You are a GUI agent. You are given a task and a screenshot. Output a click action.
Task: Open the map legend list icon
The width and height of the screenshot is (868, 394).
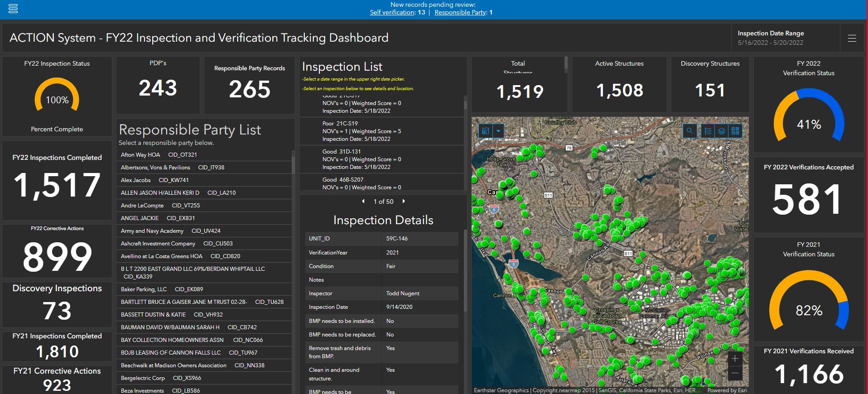pos(708,131)
